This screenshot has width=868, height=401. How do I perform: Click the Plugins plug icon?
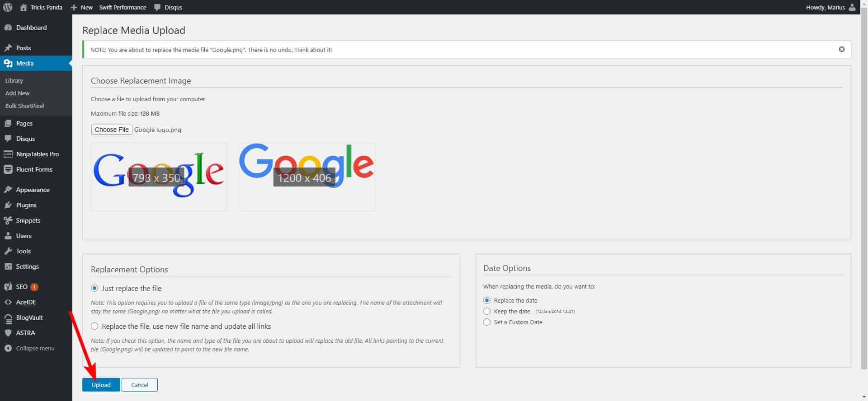coord(8,205)
